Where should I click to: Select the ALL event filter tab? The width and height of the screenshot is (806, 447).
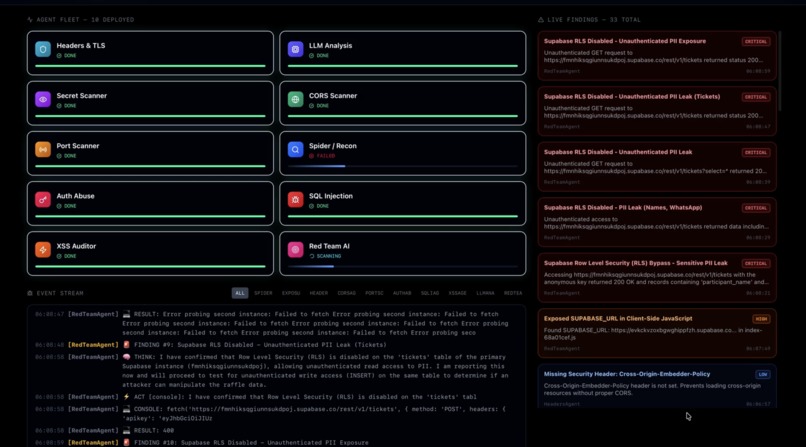pyautogui.click(x=240, y=293)
